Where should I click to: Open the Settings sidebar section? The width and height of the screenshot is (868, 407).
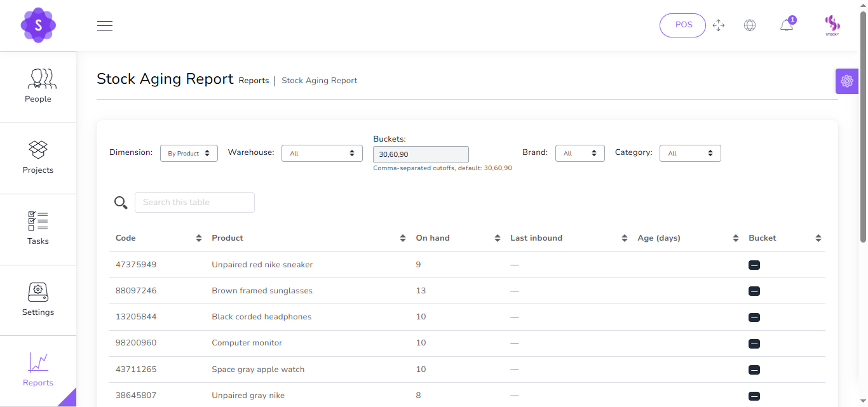click(x=38, y=300)
